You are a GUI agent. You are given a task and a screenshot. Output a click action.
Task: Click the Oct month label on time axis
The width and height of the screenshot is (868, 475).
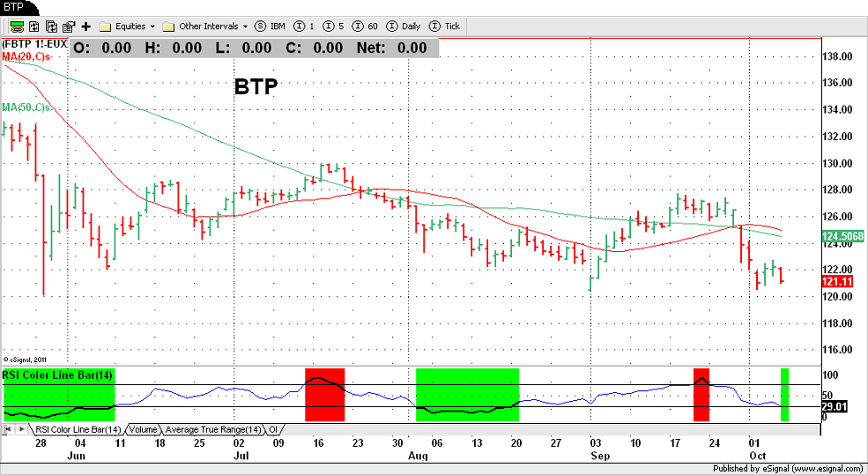point(758,456)
